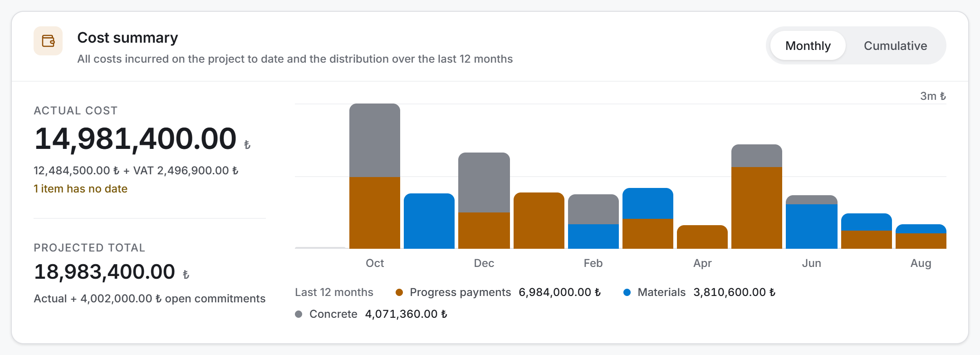Click the Aug axis label

coord(921,263)
